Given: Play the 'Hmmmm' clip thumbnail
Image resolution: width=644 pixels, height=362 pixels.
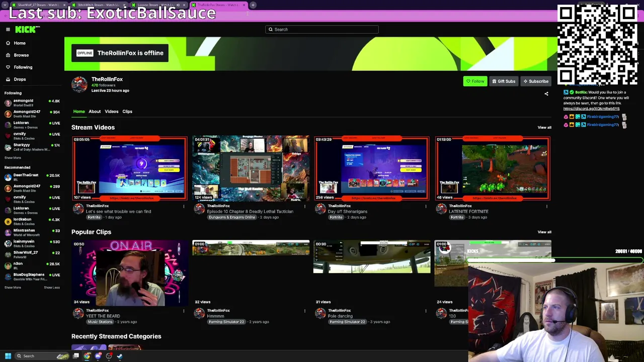Looking at the screenshot, I should pyautogui.click(x=251, y=273).
